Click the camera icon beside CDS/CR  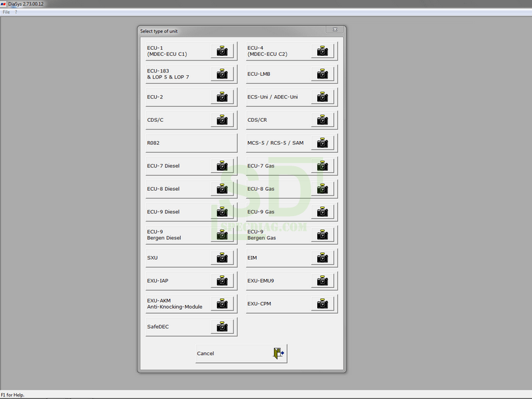point(323,120)
